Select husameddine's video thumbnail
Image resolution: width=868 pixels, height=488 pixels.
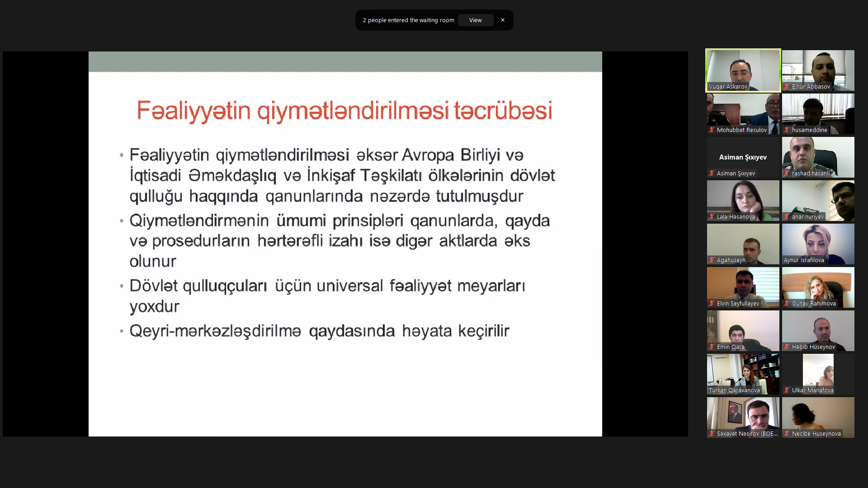[818, 114]
